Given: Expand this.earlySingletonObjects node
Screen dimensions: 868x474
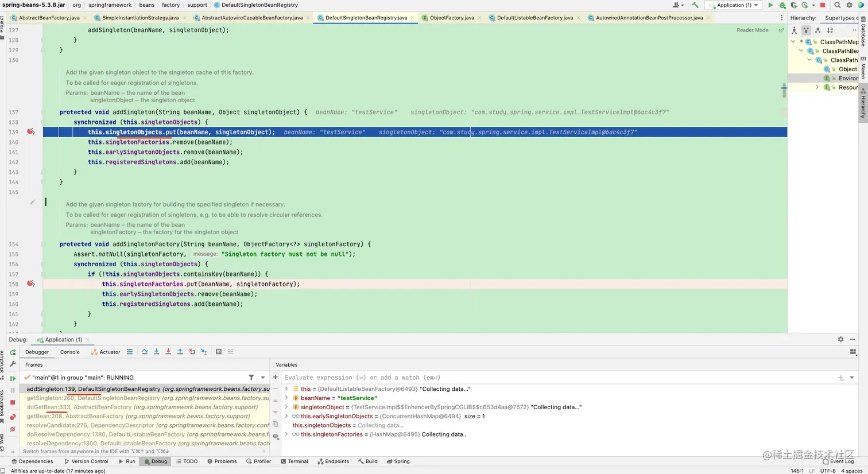Looking at the screenshot, I should tap(286, 416).
